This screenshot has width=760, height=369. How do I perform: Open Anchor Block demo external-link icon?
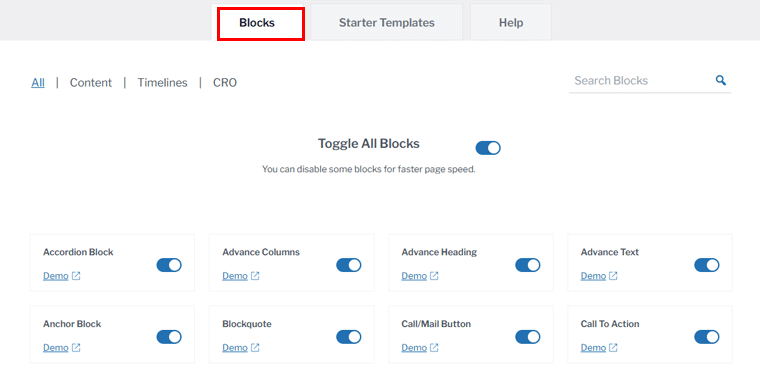pyautogui.click(x=76, y=348)
